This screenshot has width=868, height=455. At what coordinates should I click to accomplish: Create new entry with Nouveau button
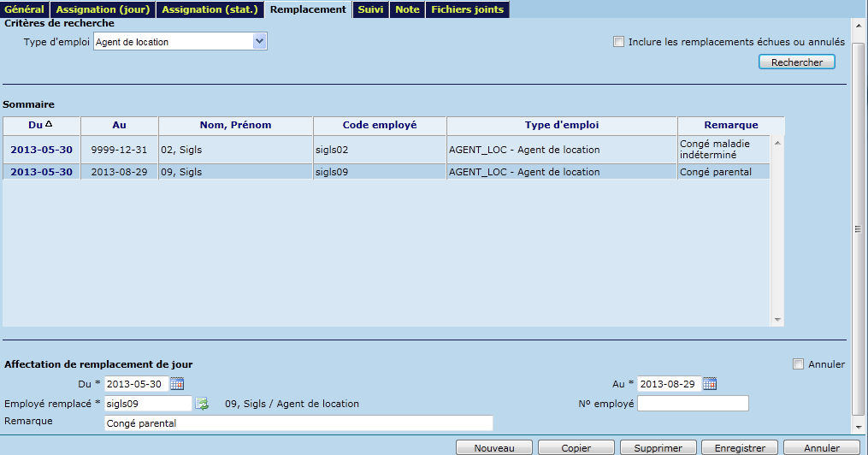point(493,447)
